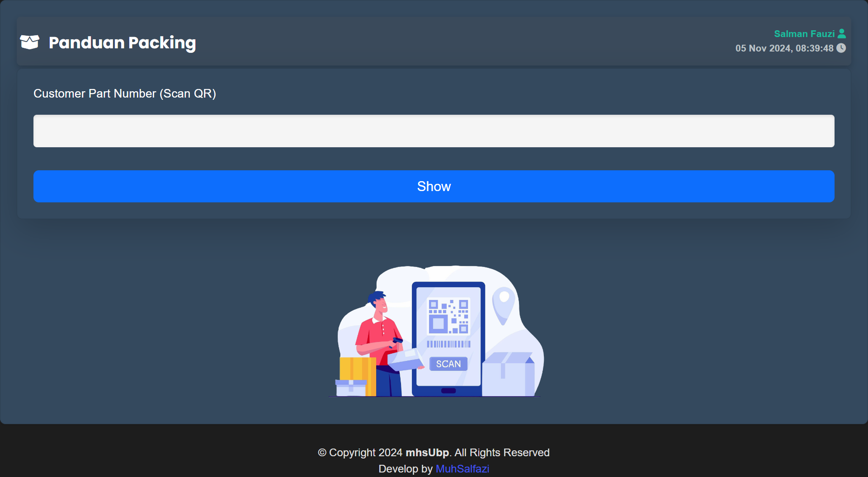Open the MuhSalfazi developer link

click(x=462, y=469)
